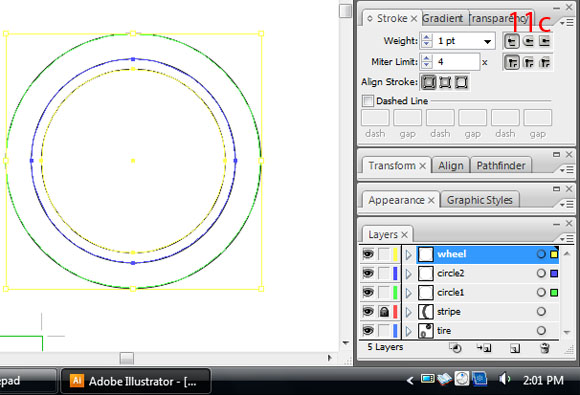The image size is (580, 395).
Task: Click the Miter Limit input field
Action: [456, 62]
